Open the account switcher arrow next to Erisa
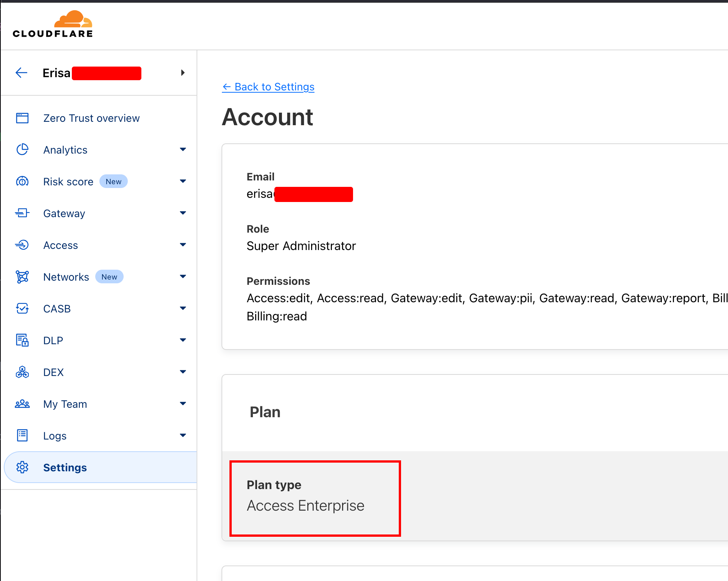The height and width of the screenshot is (581, 728). pos(183,73)
